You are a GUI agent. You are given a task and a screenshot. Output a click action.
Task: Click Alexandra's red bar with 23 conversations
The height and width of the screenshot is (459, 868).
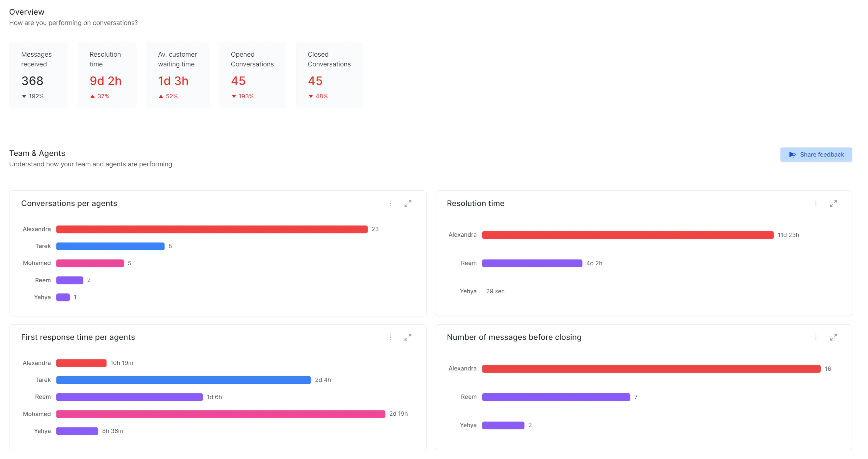pos(212,229)
